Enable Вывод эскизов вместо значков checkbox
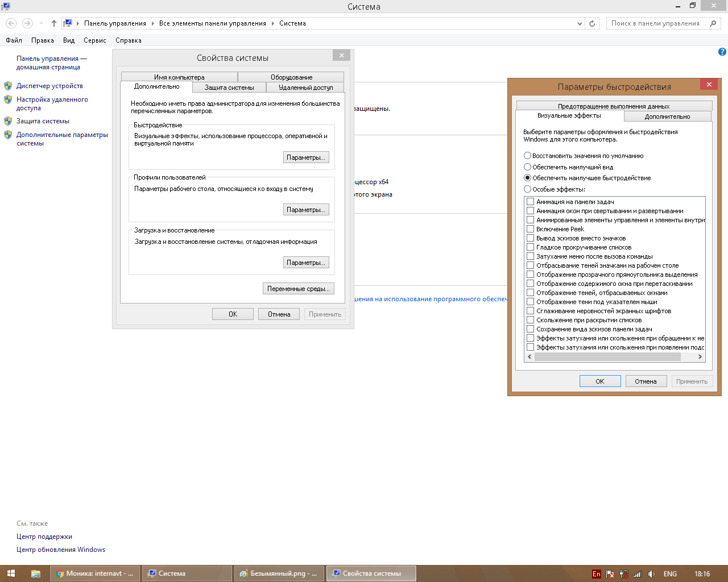 pyautogui.click(x=531, y=238)
